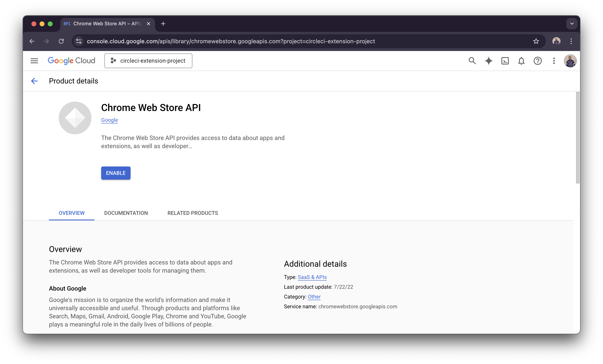
Task: Go back using the Product details arrow
Action: (x=34, y=81)
